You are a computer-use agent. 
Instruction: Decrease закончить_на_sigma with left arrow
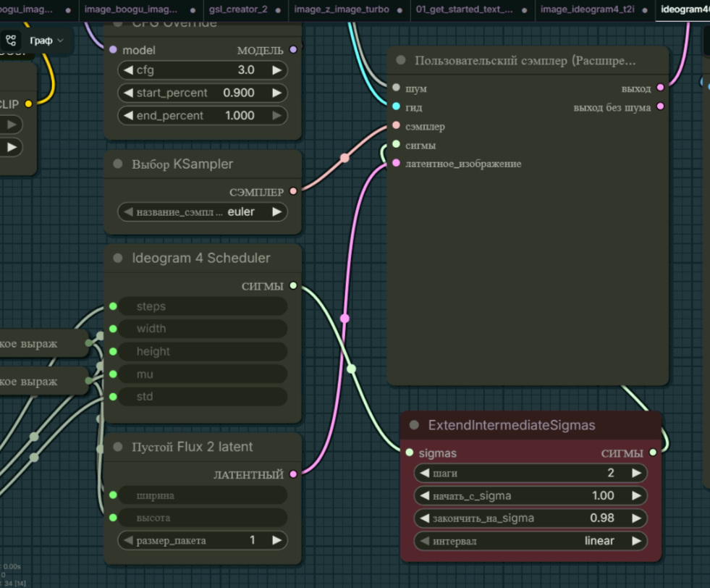[425, 518]
